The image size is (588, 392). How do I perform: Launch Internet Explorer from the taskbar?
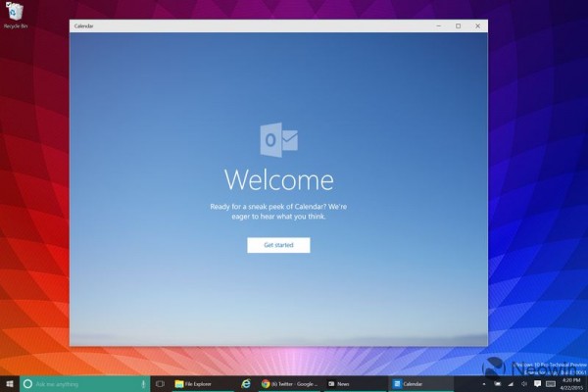246,384
